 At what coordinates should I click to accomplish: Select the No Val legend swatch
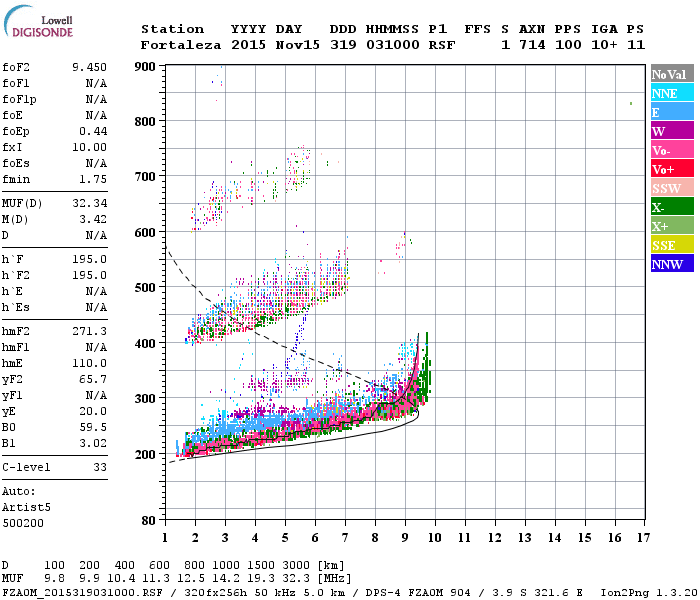[x=672, y=74]
